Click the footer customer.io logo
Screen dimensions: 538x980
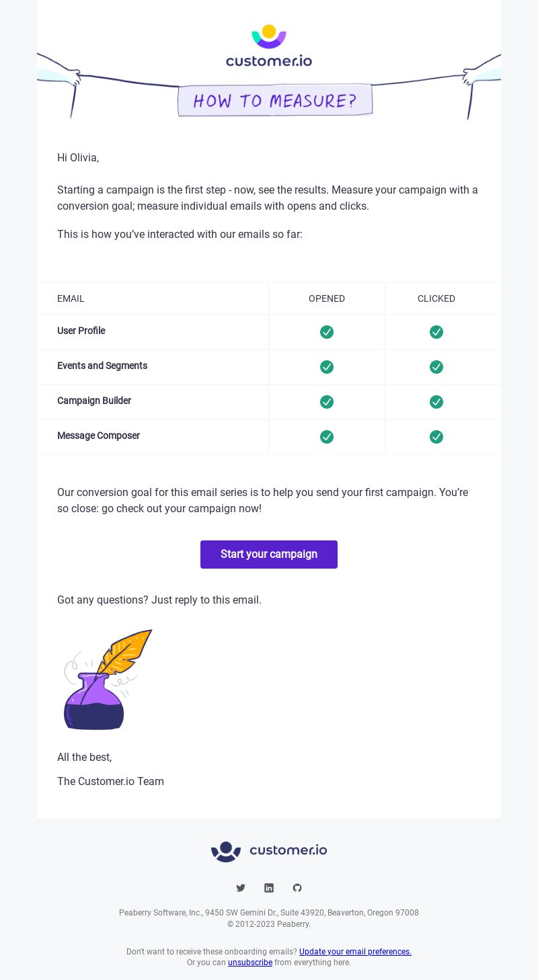click(269, 851)
